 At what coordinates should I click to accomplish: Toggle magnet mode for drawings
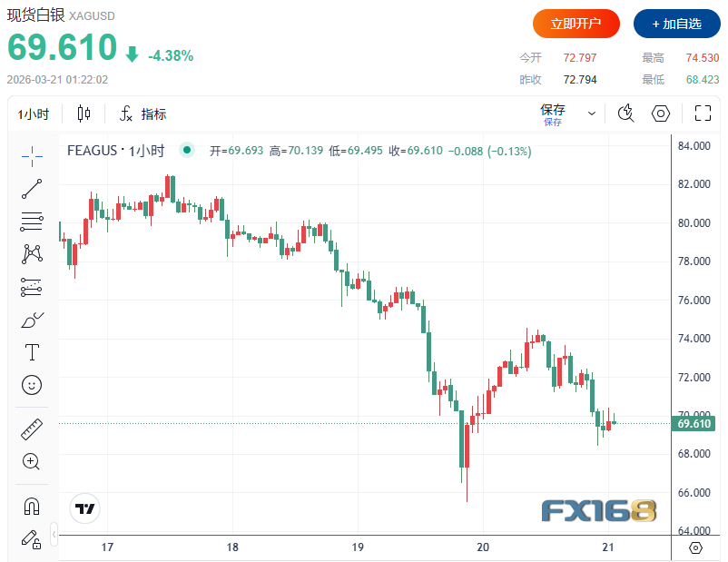point(32,506)
